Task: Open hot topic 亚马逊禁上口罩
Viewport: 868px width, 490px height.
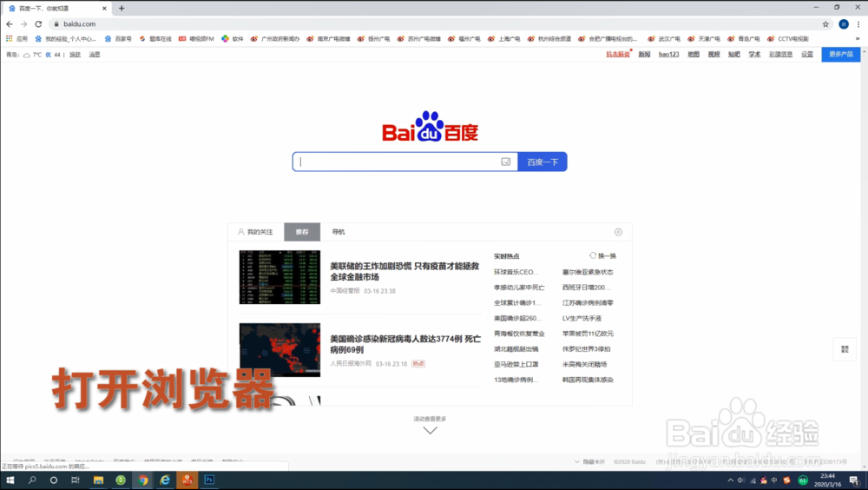Action: pos(516,364)
